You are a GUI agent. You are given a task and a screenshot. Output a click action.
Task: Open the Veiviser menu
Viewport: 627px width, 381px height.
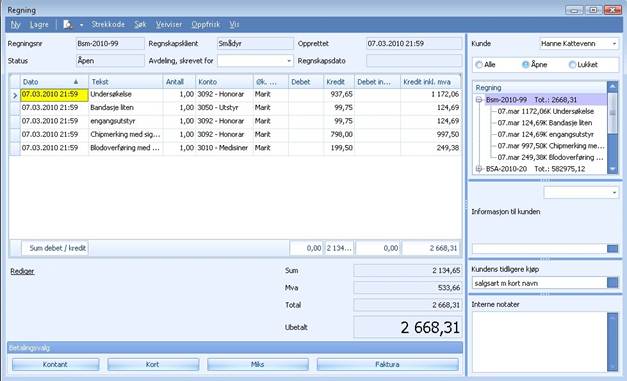click(x=169, y=24)
